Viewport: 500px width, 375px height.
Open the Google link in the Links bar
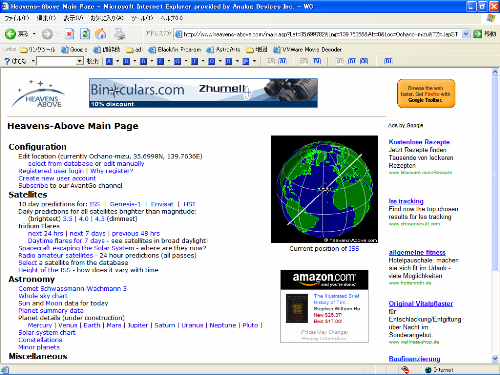(74, 50)
